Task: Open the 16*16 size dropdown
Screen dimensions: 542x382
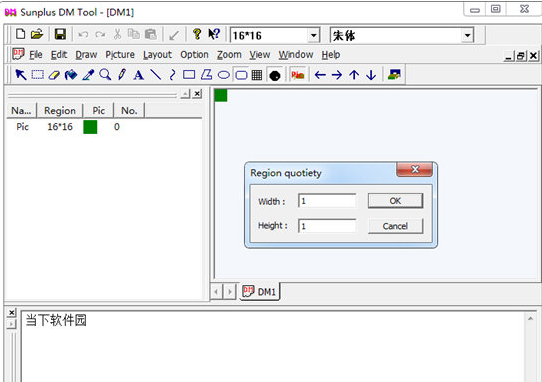Action: (x=313, y=35)
